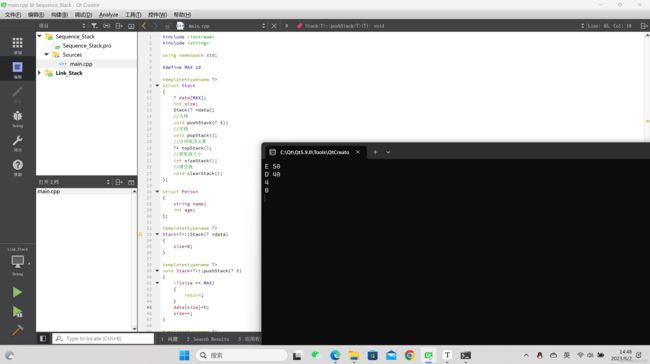The width and height of the screenshot is (650, 364).
Task: Open the Debug menu
Action: (x=83, y=15)
